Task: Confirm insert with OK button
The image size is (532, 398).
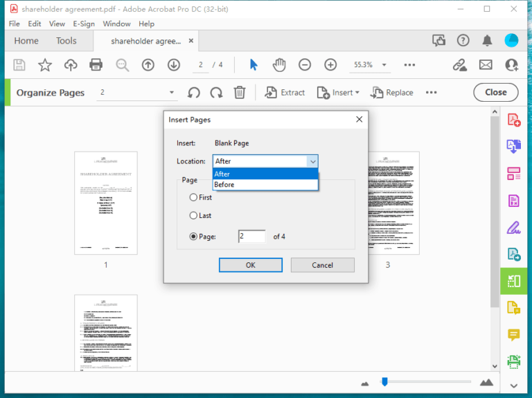Action: (250, 265)
